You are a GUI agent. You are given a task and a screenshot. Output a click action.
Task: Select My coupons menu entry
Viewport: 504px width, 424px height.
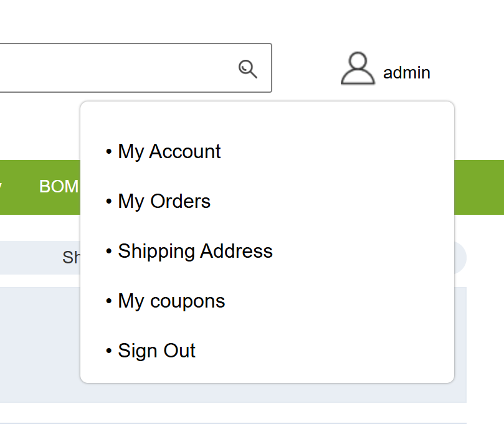[x=171, y=301]
